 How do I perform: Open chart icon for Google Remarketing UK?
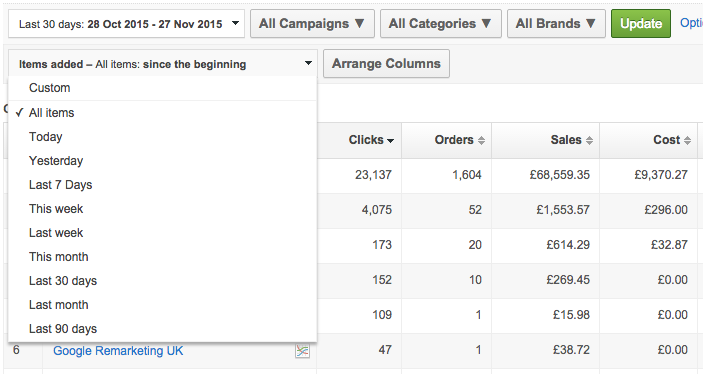pyautogui.click(x=302, y=351)
